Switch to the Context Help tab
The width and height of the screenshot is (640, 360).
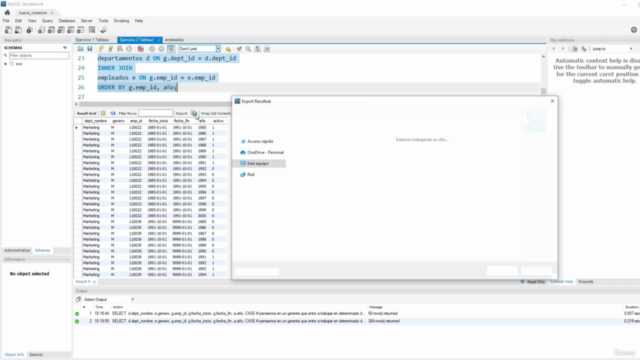tap(561, 282)
